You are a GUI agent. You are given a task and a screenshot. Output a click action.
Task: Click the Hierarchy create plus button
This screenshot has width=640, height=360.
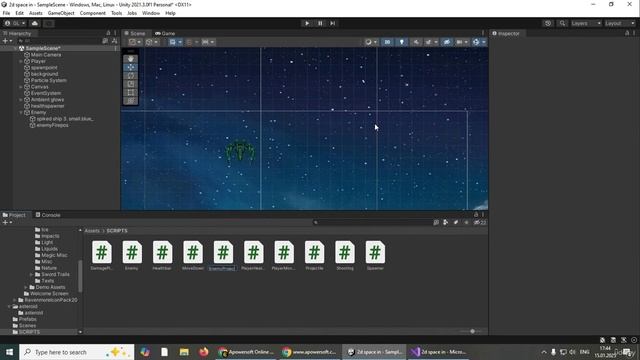7,41
